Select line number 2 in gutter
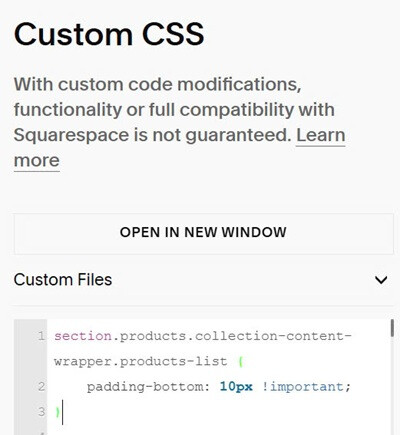The width and height of the screenshot is (400, 435). pyautogui.click(x=41, y=387)
